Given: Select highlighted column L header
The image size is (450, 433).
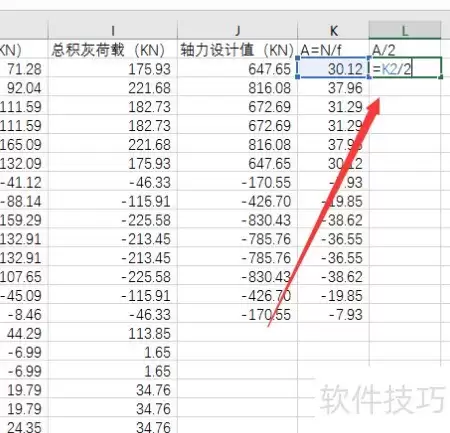Looking at the screenshot, I should 405,30.
